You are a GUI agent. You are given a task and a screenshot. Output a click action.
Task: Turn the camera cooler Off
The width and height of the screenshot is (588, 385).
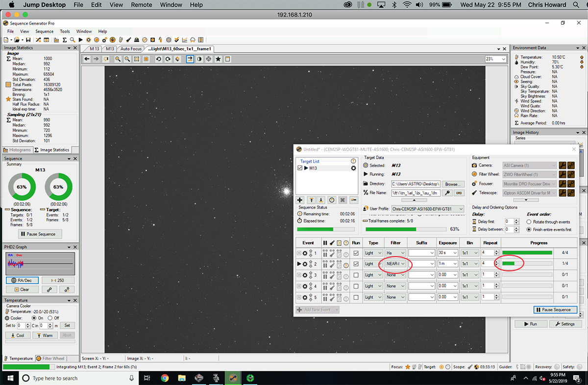pos(49,318)
